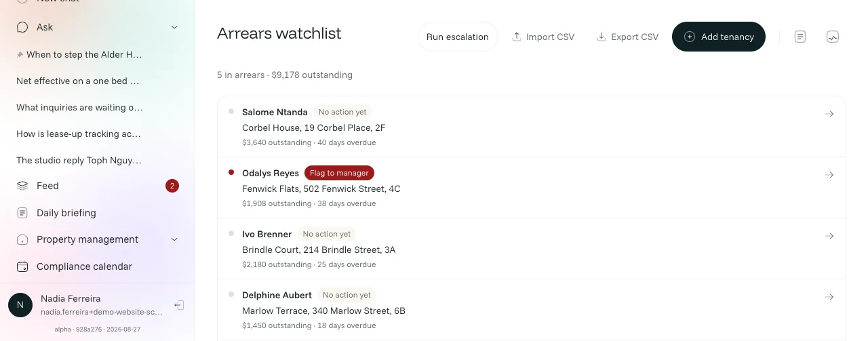Click the tenant name Salome Ntanda
Image resolution: width=868 pixels, height=341 pixels.
(275, 112)
